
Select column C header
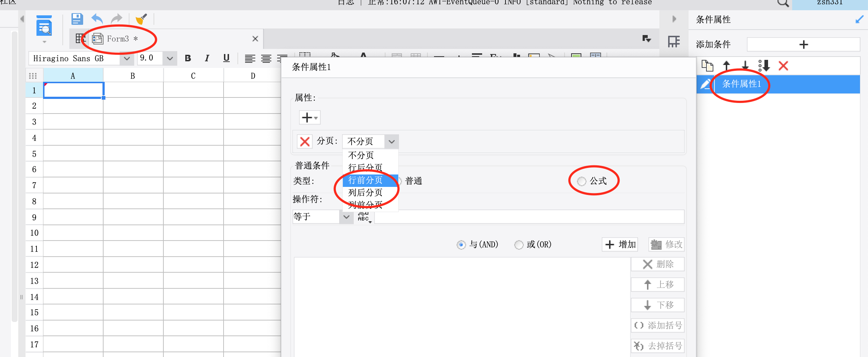point(193,76)
